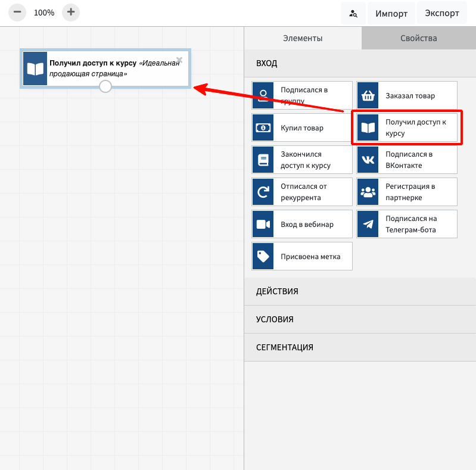Open the user search icon button
Viewport: 476px width, 470px height.
[x=353, y=14]
